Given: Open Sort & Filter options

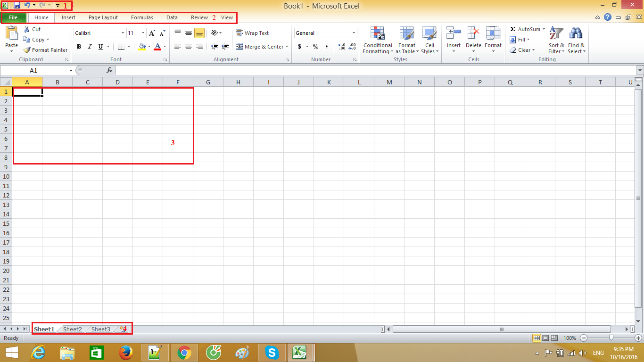Looking at the screenshot, I should (x=555, y=41).
